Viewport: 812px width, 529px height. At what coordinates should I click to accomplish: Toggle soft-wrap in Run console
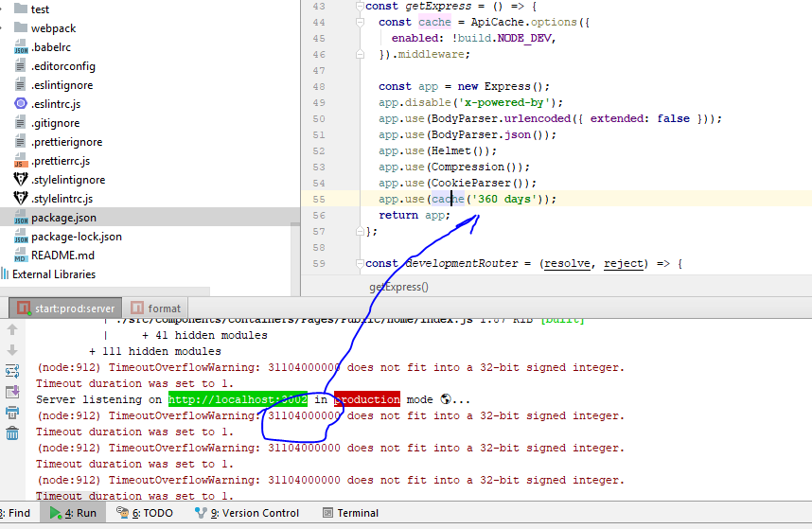pyautogui.click(x=12, y=371)
